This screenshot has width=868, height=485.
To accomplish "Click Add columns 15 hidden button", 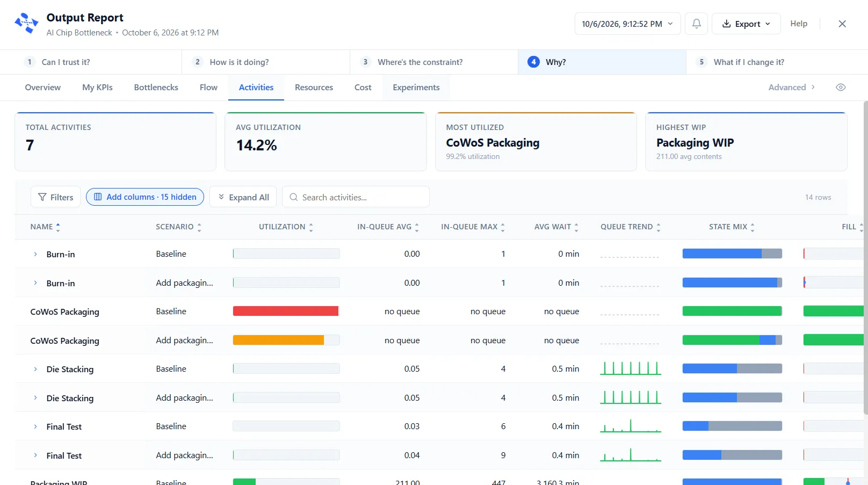I will (145, 197).
